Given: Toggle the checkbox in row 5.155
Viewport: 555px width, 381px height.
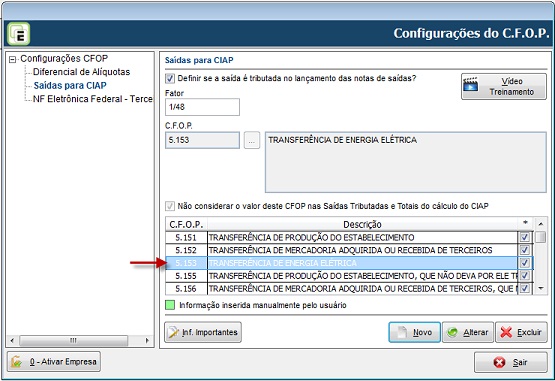Looking at the screenshot, I should pyautogui.click(x=525, y=275).
